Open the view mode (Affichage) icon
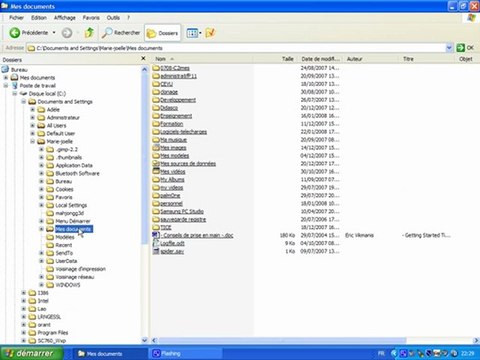Image resolution: width=480 pixels, height=360 pixels. pos(192,33)
